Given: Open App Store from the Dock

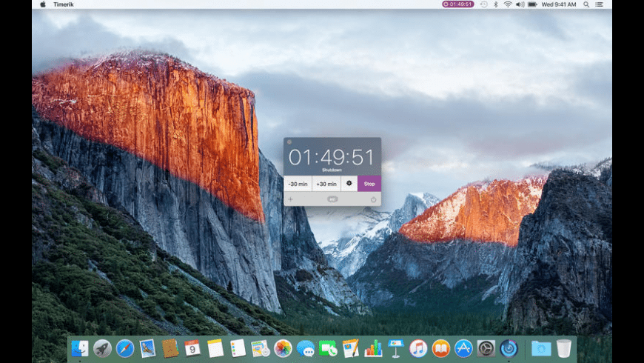Looking at the screenshot, I should point(463,349).
